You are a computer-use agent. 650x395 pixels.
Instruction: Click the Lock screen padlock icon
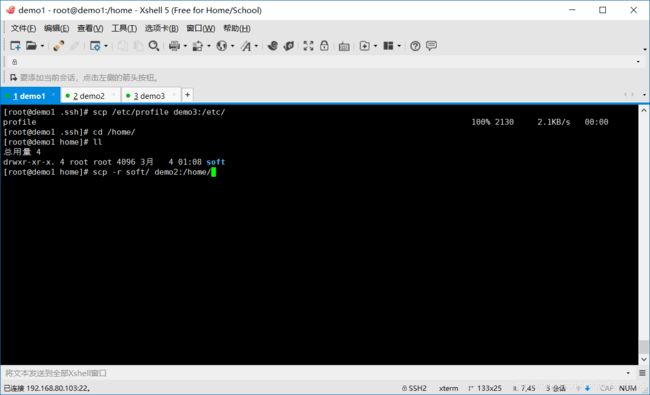tap(324, 46)
